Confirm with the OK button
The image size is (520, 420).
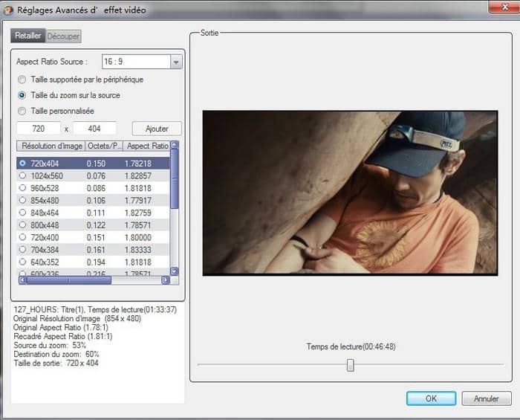pyautogui.click(x=431, y=398)
